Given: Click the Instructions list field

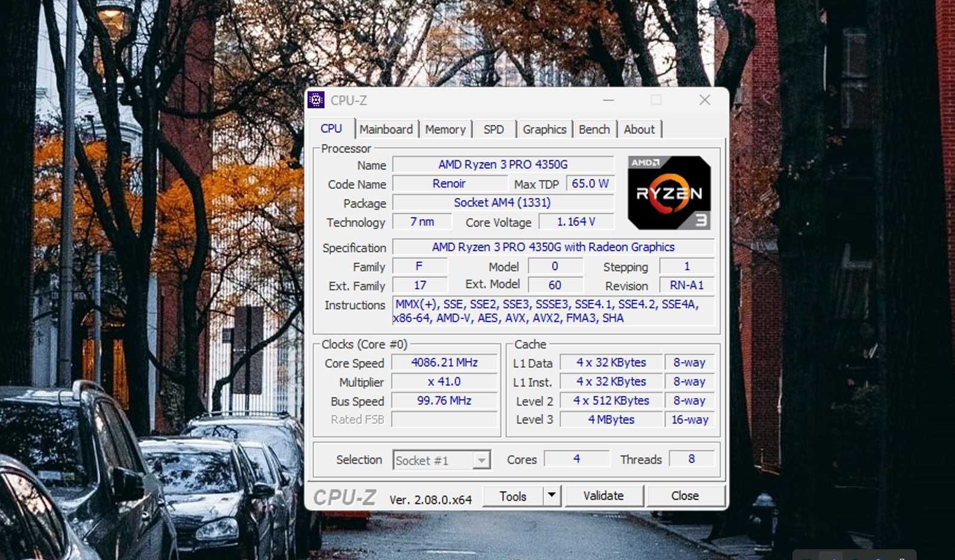Looking at the screenshot, I should tap(553, 311).
